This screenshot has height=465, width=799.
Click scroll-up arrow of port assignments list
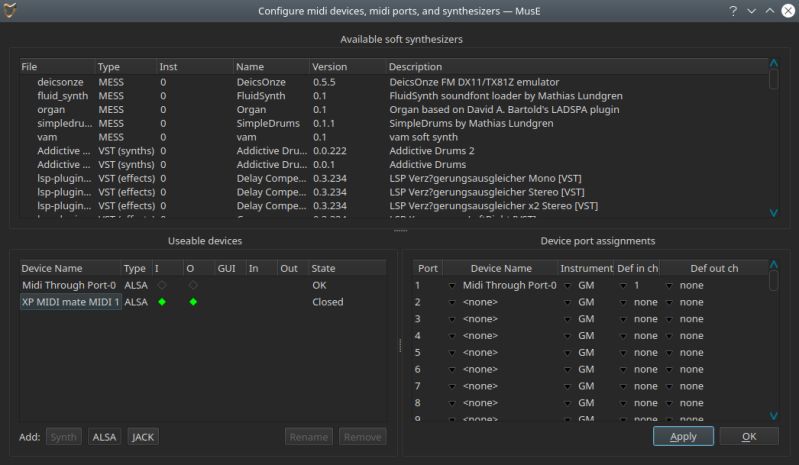[x=774, y=264]
